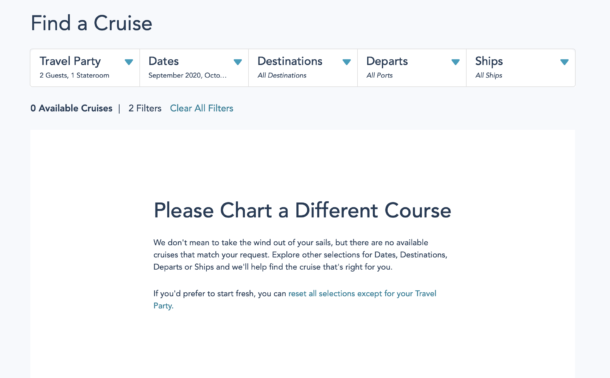610x378 pixels.
Task: Open the Ships filter dropdown
Action: (x=521, y=68)
